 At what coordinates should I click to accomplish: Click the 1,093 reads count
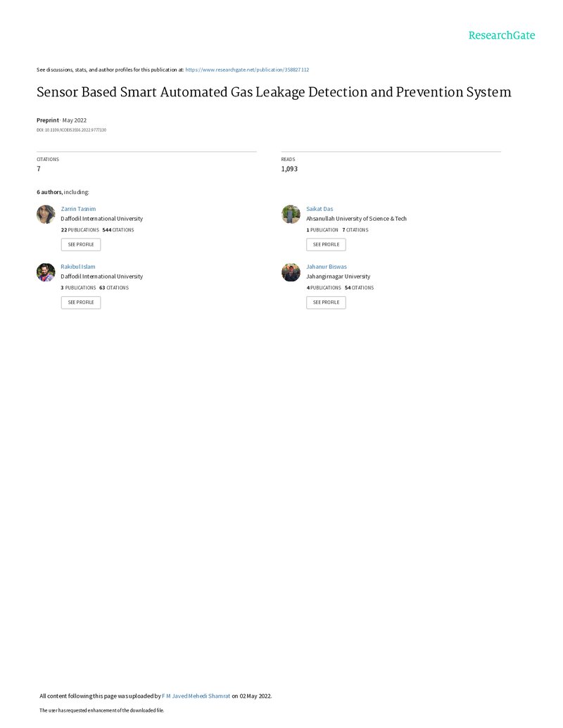coord(289,169)
